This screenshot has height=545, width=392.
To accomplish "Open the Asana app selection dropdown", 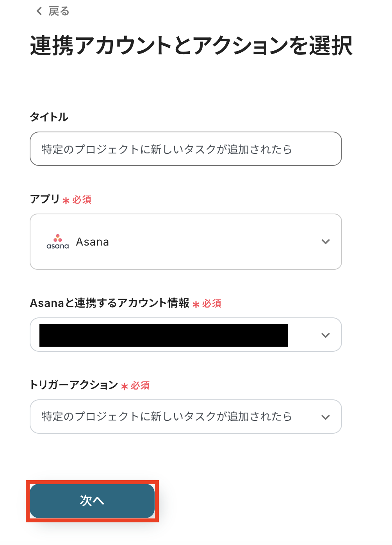I will tap(186, 242).
